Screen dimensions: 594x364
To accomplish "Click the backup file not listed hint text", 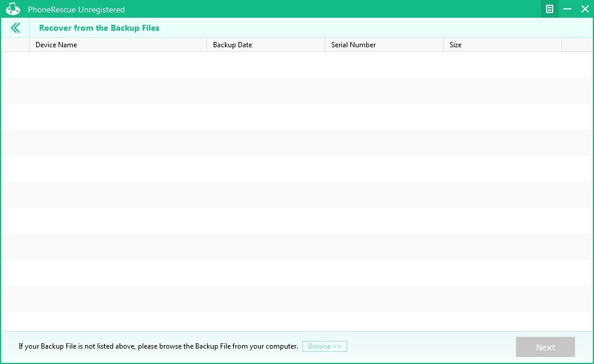I will tap(158, 346).
